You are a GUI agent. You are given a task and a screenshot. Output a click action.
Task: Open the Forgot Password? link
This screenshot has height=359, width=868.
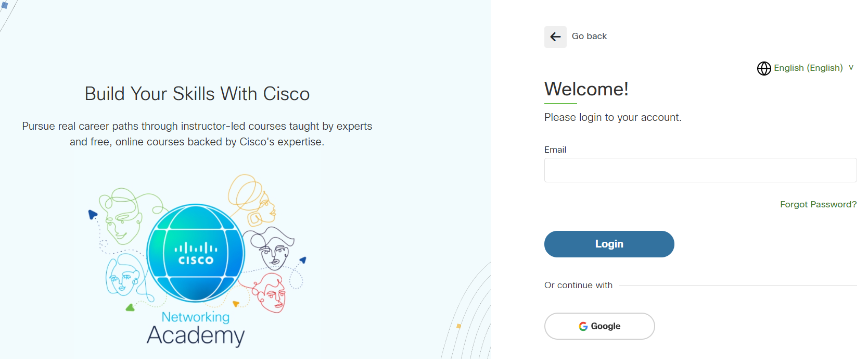coord(818,204)
